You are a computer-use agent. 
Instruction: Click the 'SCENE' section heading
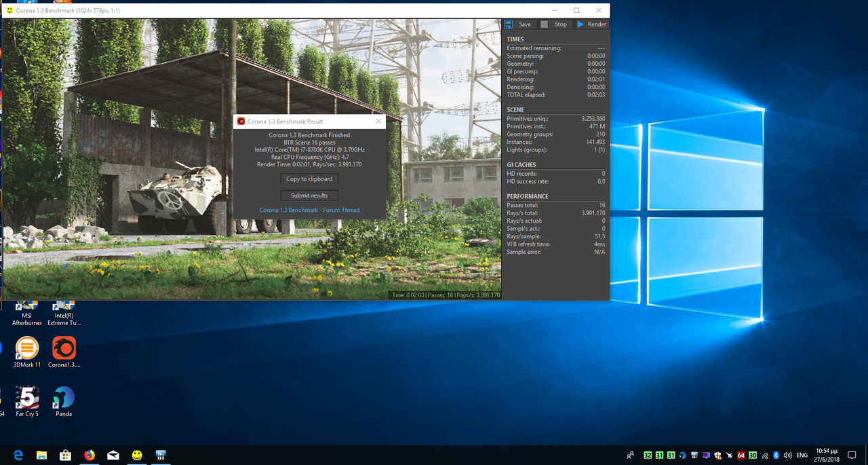(515, 110)
